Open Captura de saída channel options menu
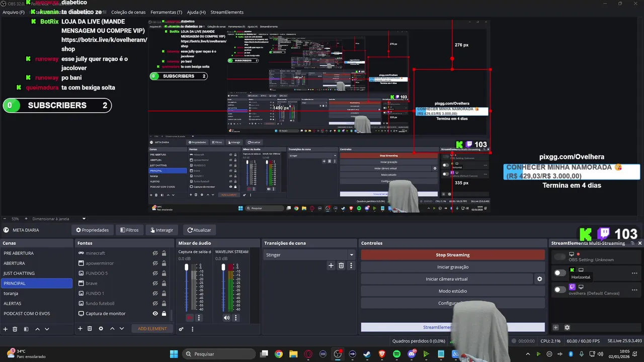The image size is (644, 362). [199, 318]
